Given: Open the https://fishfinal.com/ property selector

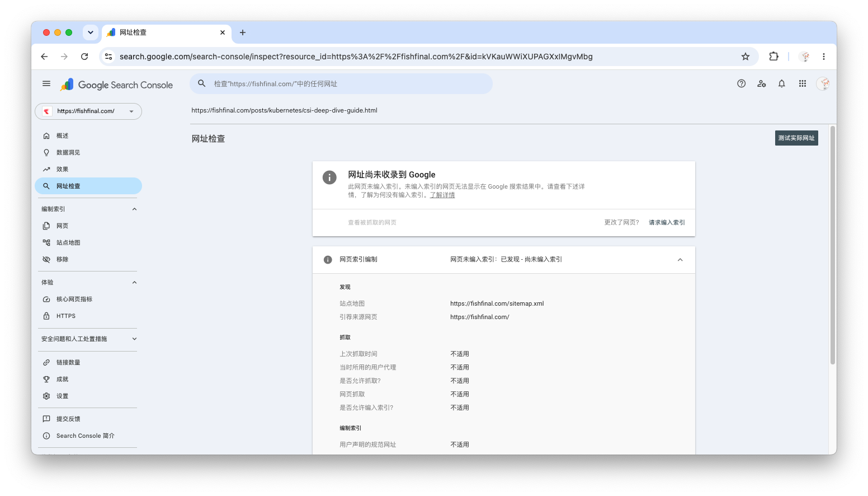Looking at the screenshot, I should point(88,111).
